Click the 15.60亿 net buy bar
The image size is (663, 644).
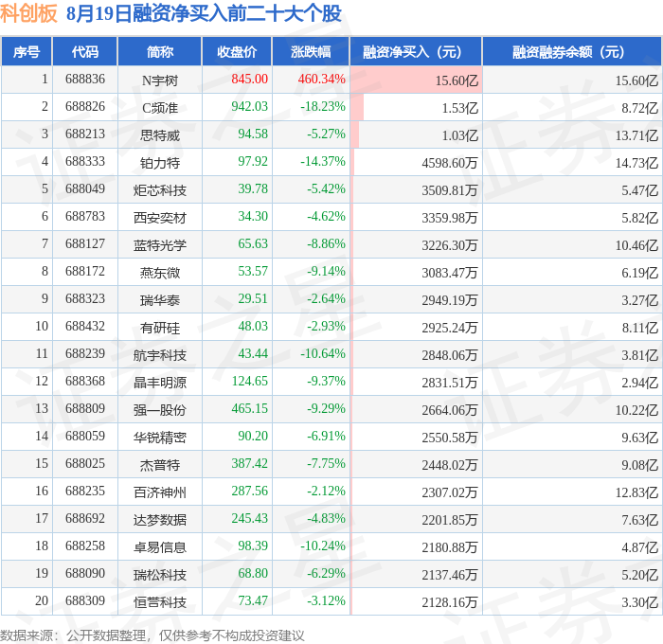click(416, 80)
